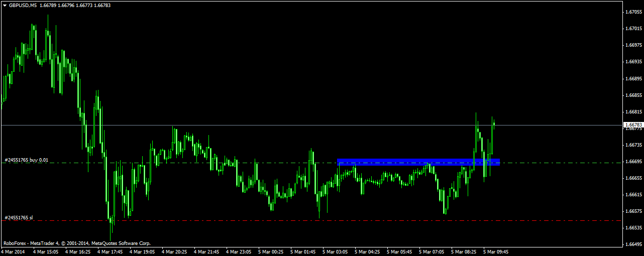Click the 1.66495 price scale label
Image resolution: width=644 pixels, height=256 pixels.
click(x=633, y=244)
